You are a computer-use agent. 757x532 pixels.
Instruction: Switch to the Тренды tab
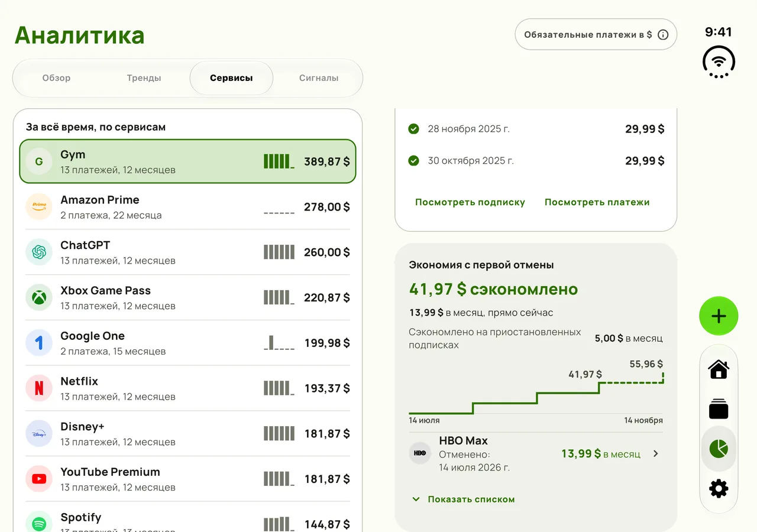click(144, 78)
